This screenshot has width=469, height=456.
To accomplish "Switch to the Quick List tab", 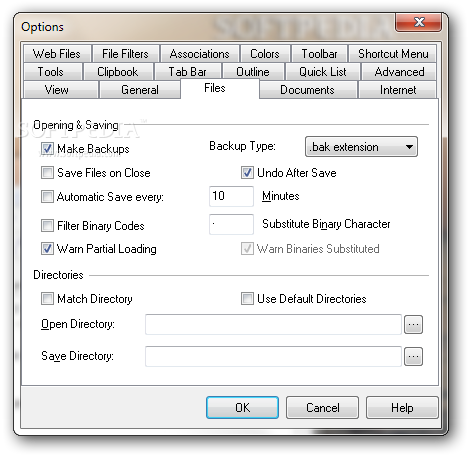I will pyautogui.click(x=322, y=72).
